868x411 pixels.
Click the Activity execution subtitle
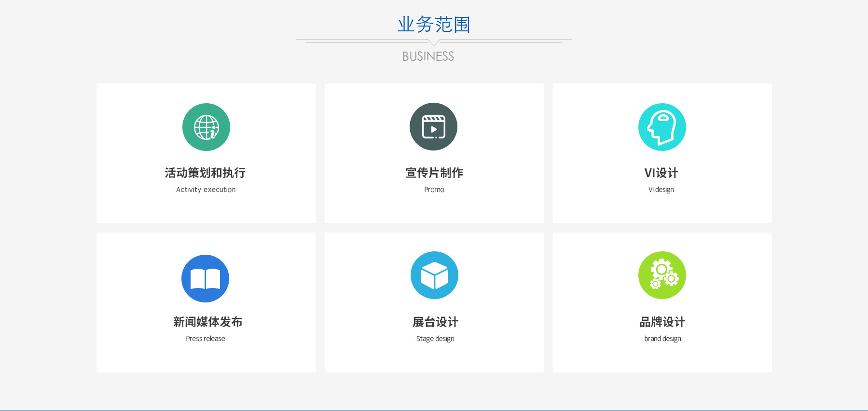click(206, 190)
